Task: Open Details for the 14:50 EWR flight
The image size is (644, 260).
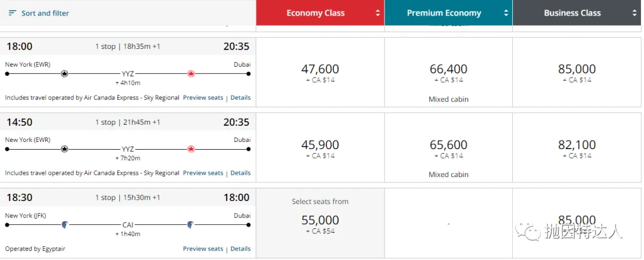Action: point(240,173)
